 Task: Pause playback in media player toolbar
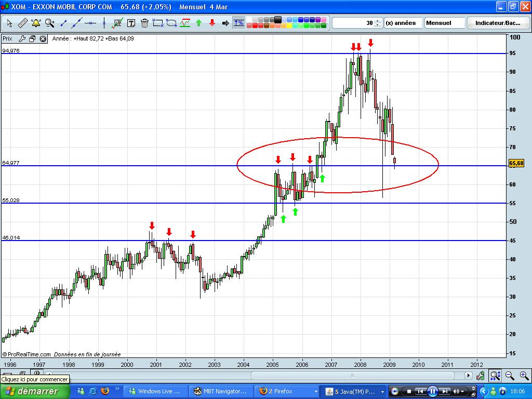click(x=432, y=392)
